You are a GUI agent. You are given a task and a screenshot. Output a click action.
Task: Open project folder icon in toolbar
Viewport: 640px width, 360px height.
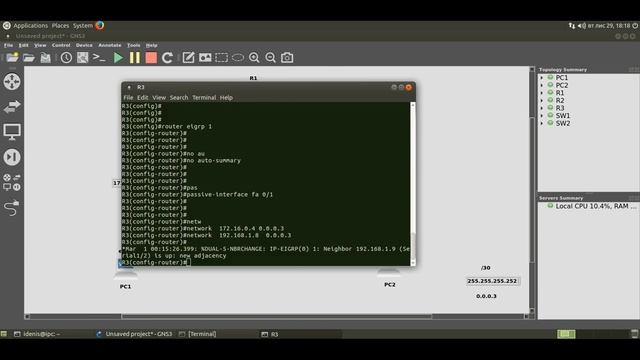point(29,58)
